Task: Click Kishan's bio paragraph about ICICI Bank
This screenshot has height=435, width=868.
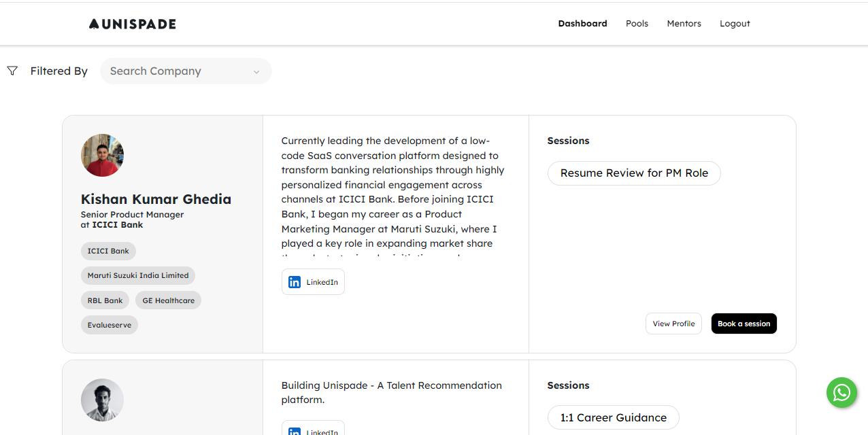Action: click(393, 197)
